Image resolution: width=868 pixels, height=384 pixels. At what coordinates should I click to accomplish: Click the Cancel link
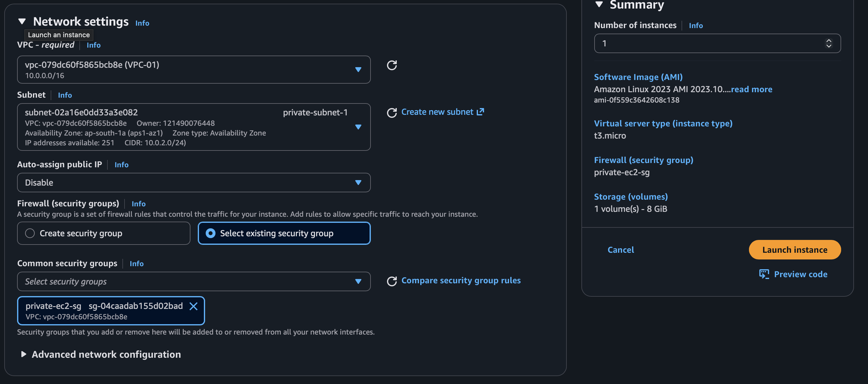(x=620, y=250)
